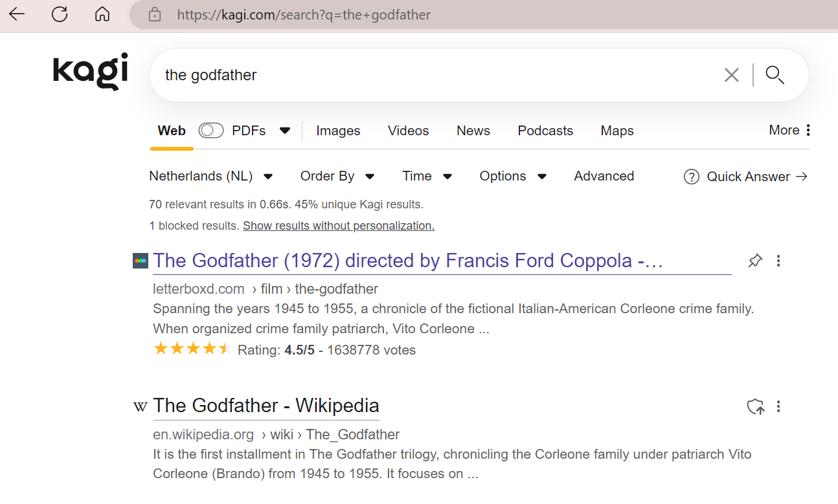The width and height of the screenshot is (838, 504).
Task: Open the Options dropdown
Action: 513,176
